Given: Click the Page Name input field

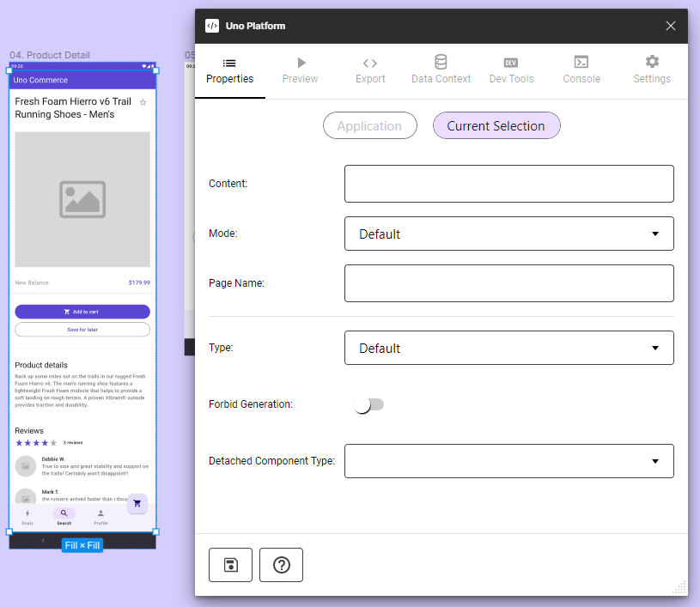Looking at the screenshot, I should 508,283.
